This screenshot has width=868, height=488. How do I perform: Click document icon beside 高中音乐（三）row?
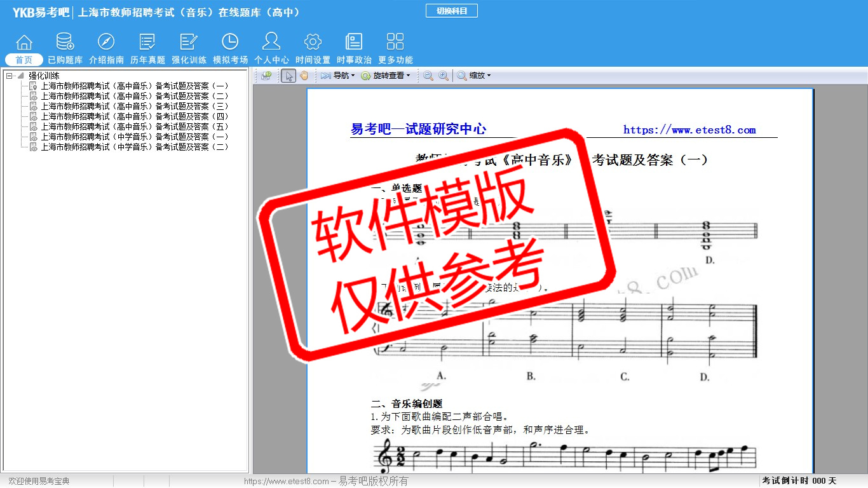33,106
